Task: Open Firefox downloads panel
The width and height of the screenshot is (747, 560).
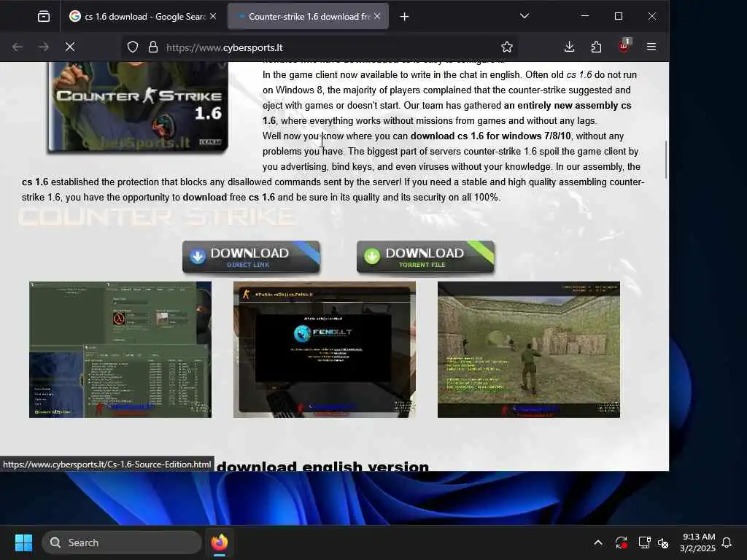Action: [x=569, y=47]
